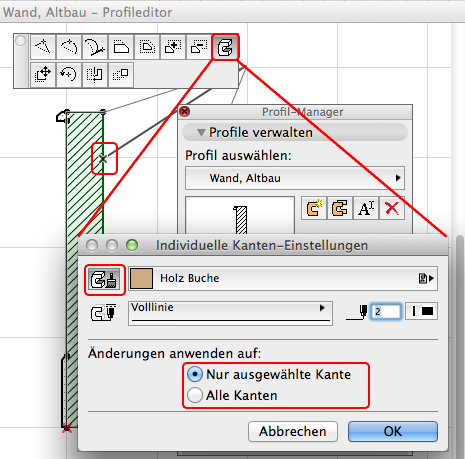The height and width of the screenshot is (459, 465).
Task: Click the custom edge settings icon in pet palette
Action: (225, 47)
